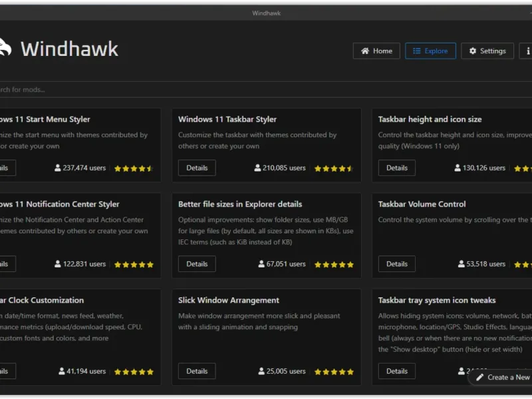Select the Taskbar height and icon size title
This screenshot has width=532, height=399.
(x=430, y=120)
